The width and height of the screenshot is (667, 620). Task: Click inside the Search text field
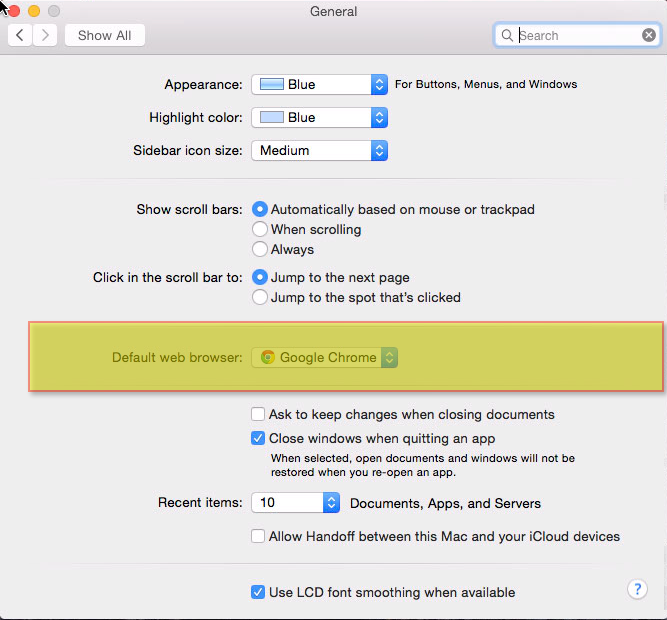[x=575, y=35]
